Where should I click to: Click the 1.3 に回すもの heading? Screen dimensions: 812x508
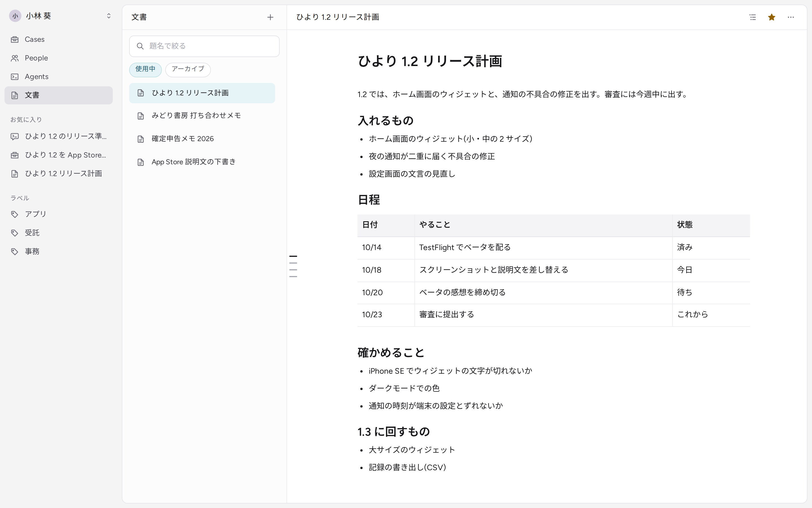pyautogui.click(x=394, y=432)
